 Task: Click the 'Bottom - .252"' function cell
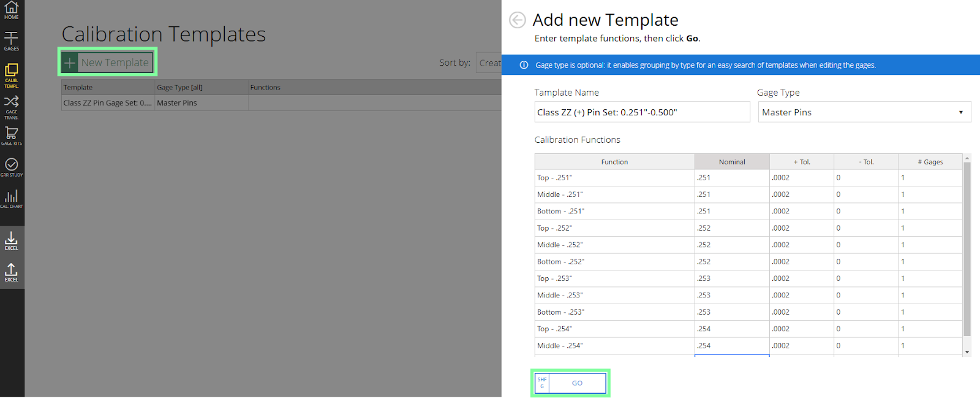(614, 262)
